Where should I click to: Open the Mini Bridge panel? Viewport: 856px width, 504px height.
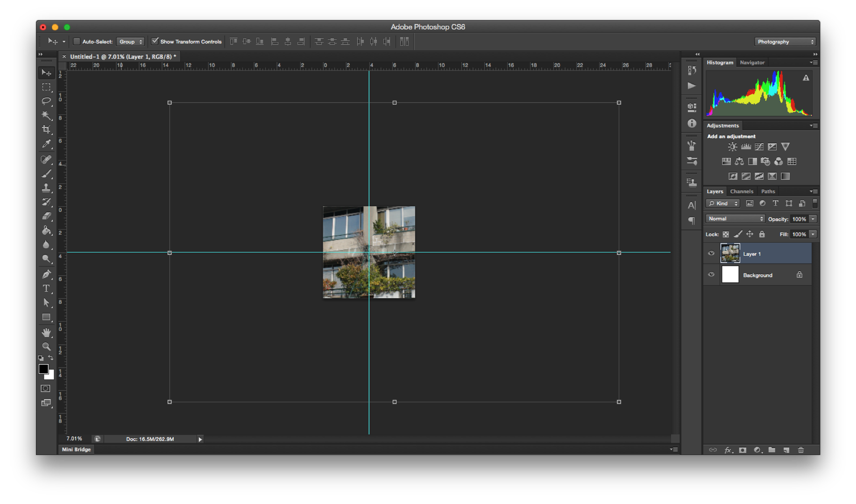pyautogui.click(x=76, y=449)
